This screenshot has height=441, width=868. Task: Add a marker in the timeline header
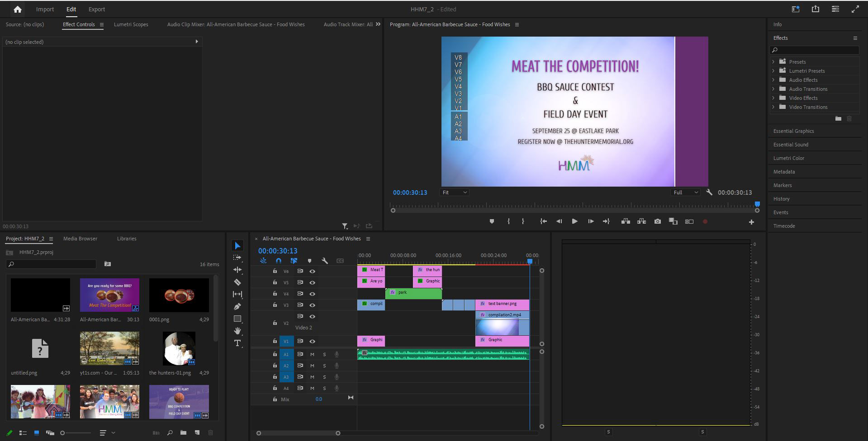pyautogui.click(x=309, y=261)
